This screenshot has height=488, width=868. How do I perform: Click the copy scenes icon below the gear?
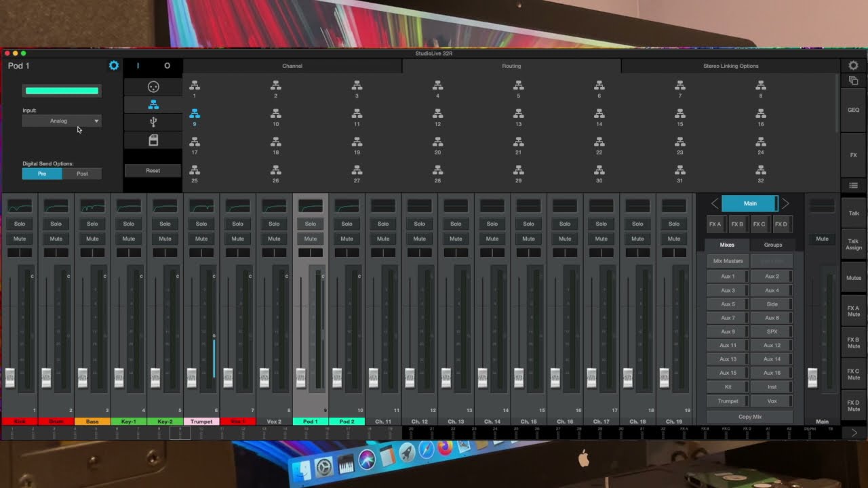(854, 81)
